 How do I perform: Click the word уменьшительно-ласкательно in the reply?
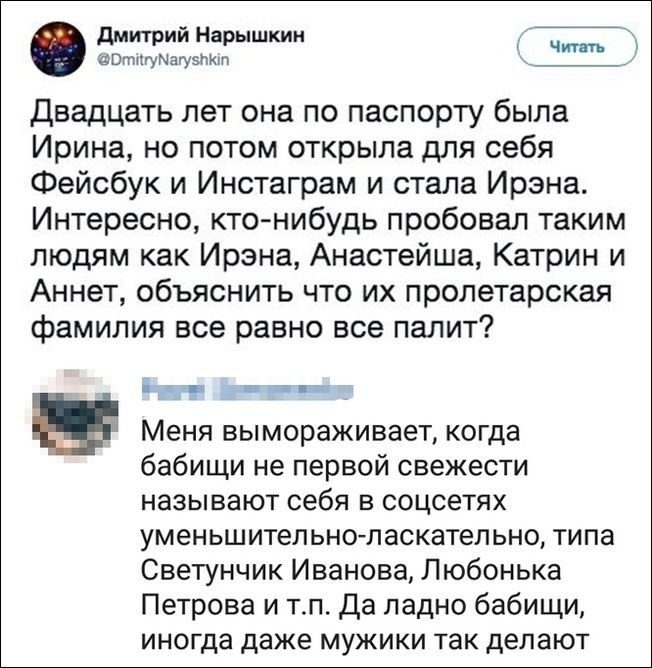(x=337, y=535)
